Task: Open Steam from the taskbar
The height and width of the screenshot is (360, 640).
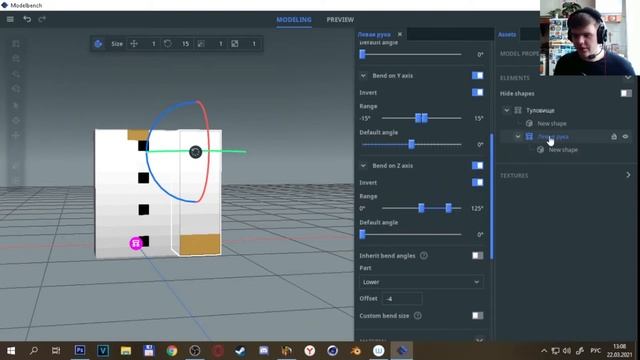Action: [x=240, y=350]
